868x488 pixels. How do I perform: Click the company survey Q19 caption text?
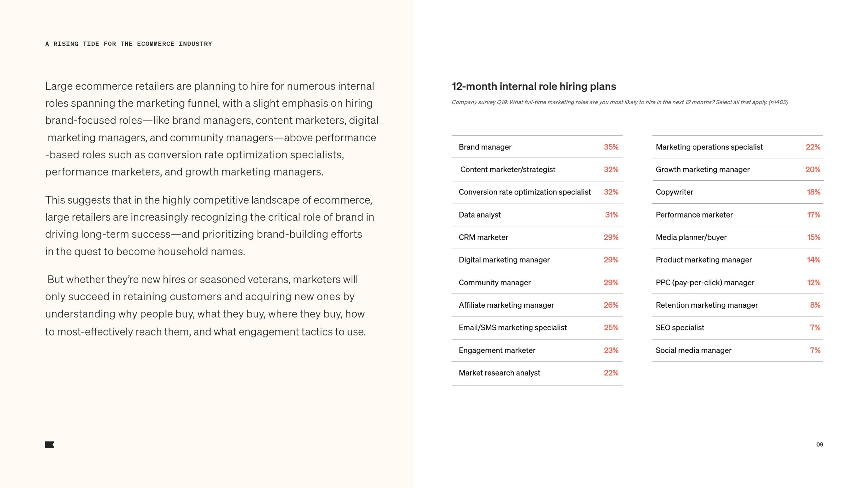click(619, 102)
